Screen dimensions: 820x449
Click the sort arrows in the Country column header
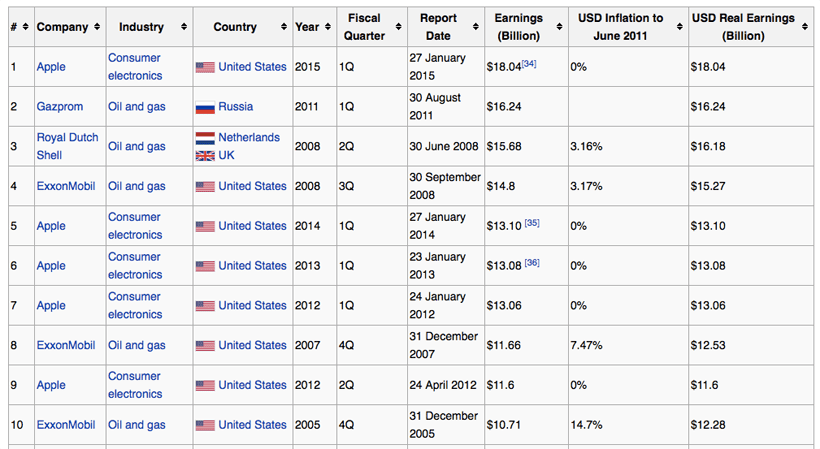point(284,27)
